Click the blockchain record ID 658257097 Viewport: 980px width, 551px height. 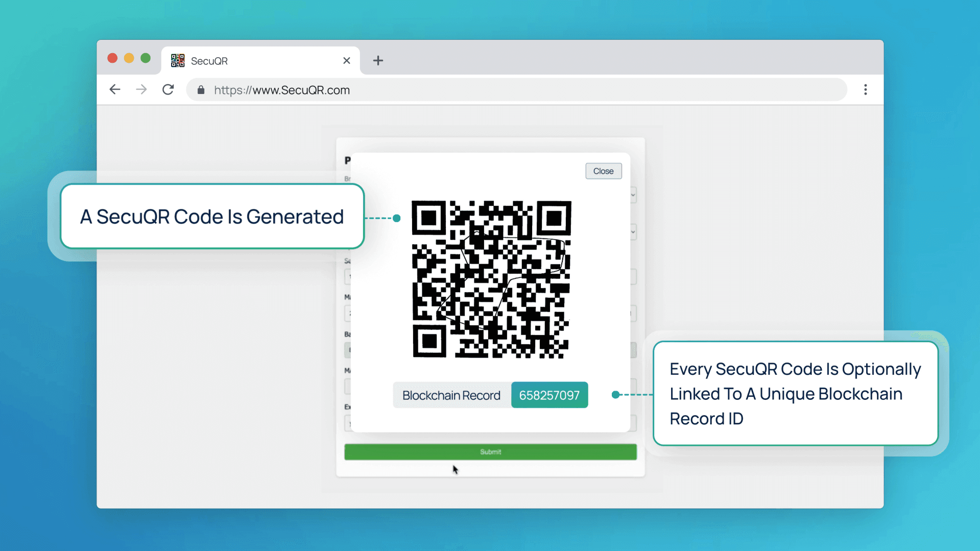(549, 395)
